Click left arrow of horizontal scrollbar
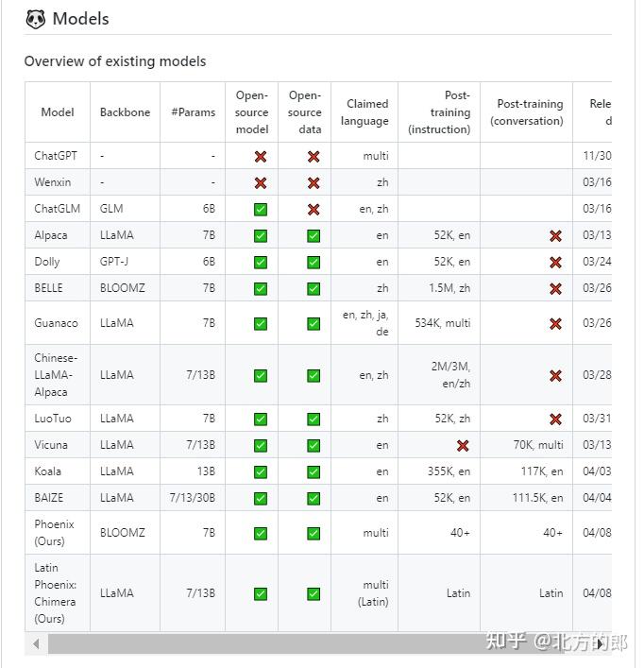Viewport: 644px width, 668px height. click(x=37, y=644)
